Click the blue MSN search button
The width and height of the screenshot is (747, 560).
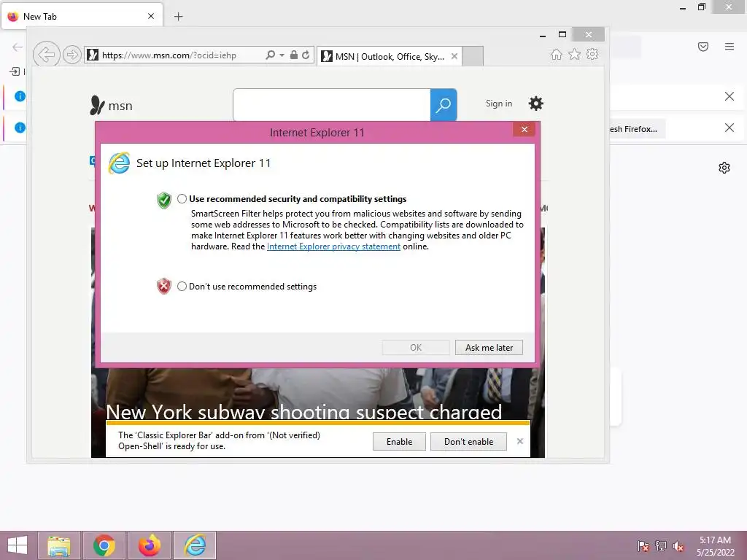[444, 105]
